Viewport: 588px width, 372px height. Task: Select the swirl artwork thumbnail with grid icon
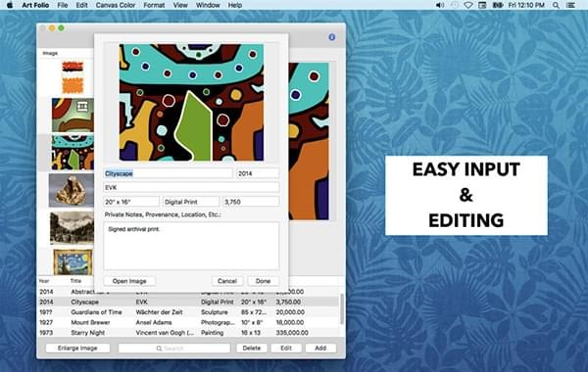coord(73,115)
